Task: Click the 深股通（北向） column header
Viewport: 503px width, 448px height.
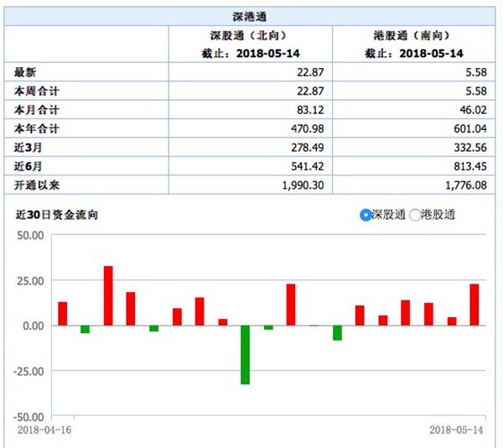Action: coord(251,44)
